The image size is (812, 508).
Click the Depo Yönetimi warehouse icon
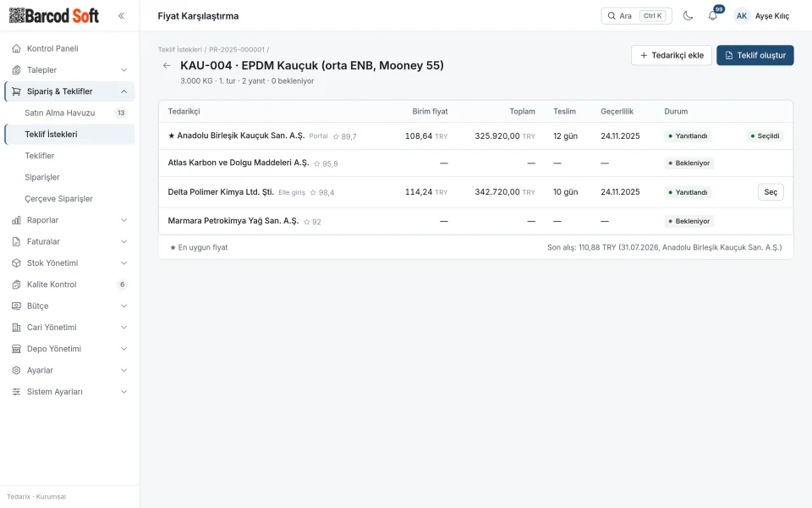pos(17,349)
